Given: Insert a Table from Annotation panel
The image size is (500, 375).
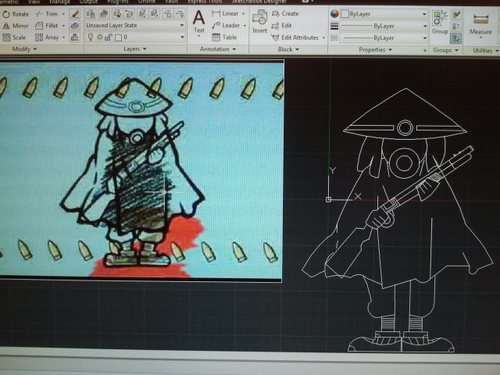Looking at the screenshot, I should point(224,37).
